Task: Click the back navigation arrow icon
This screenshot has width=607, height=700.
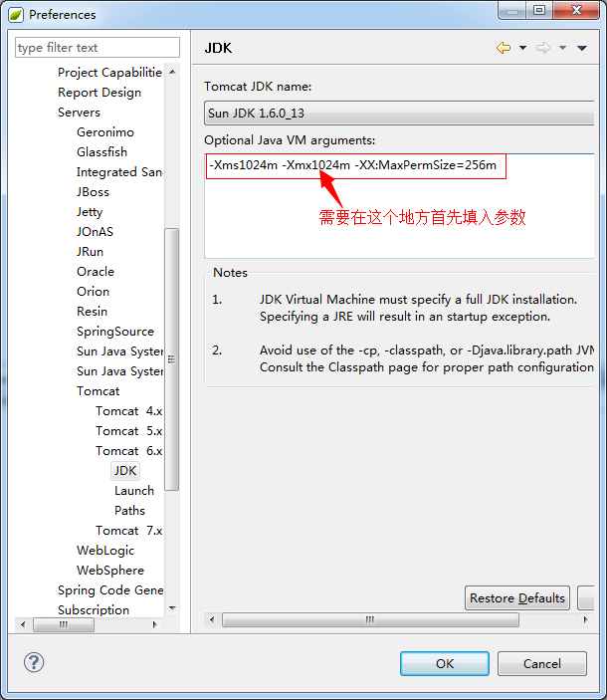Action: click(x=504, y=48)
